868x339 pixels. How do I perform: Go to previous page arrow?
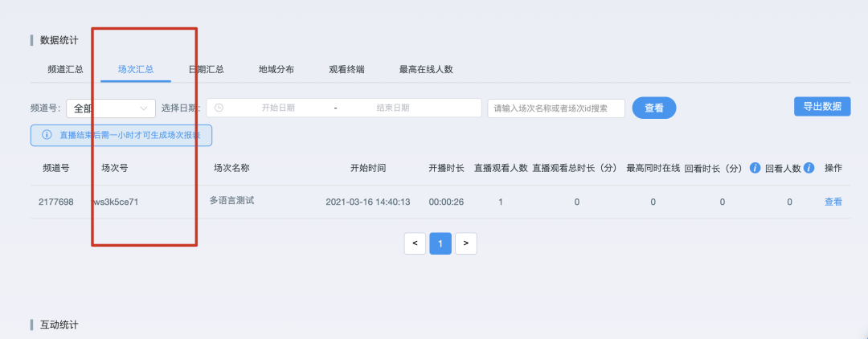(x=415, y=243)
